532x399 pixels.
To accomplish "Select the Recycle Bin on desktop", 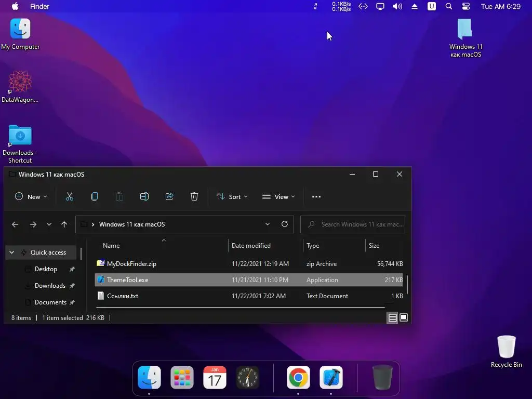I will [x=506, y=352].
